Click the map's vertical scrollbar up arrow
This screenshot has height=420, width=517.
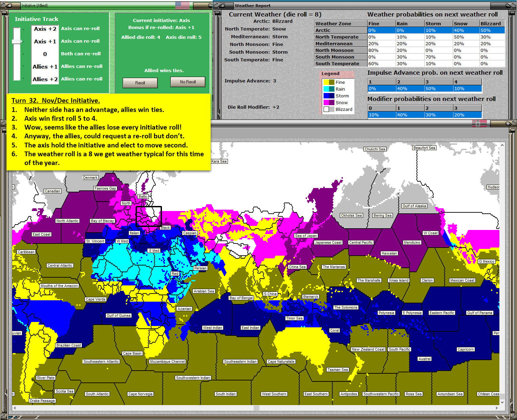tap(502, 145)
